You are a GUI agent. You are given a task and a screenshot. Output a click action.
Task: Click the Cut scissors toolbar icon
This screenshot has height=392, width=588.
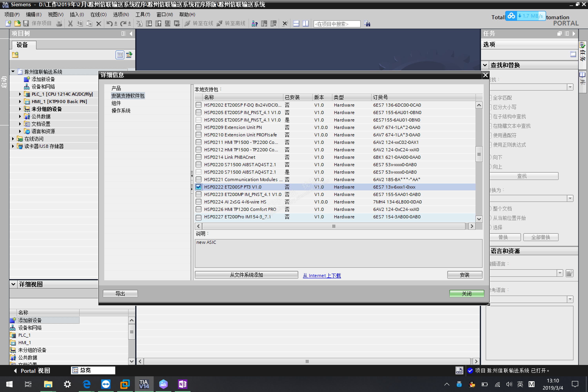pos(70,24)
